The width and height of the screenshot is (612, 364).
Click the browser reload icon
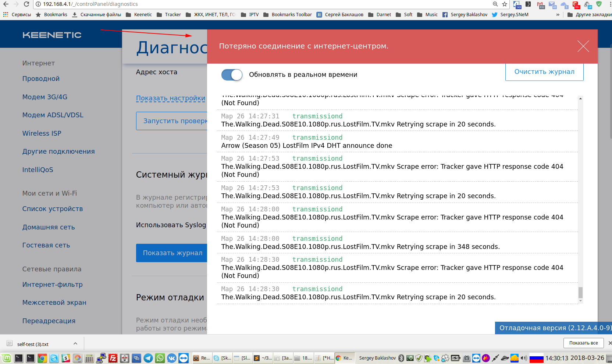click(x=26, y=4)
